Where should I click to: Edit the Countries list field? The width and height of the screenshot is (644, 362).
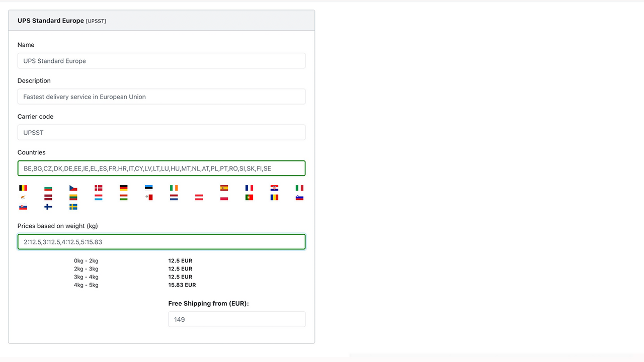(x=162, y=168)
